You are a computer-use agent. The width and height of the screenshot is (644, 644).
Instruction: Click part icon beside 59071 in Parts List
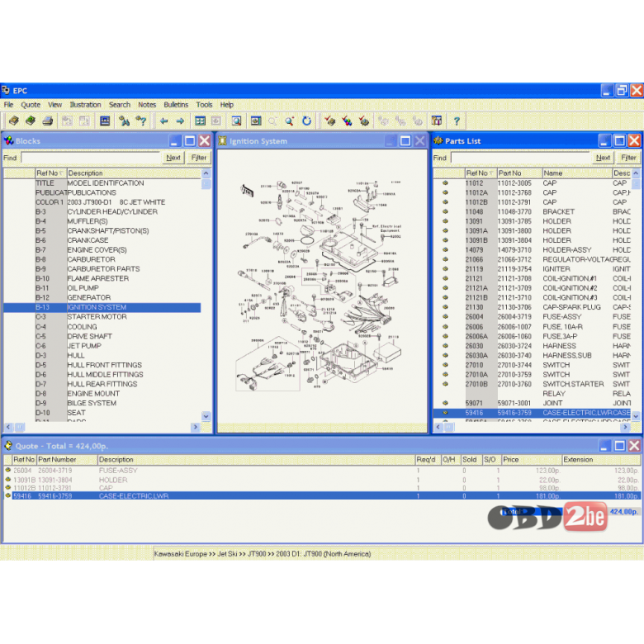coord(445,403)
